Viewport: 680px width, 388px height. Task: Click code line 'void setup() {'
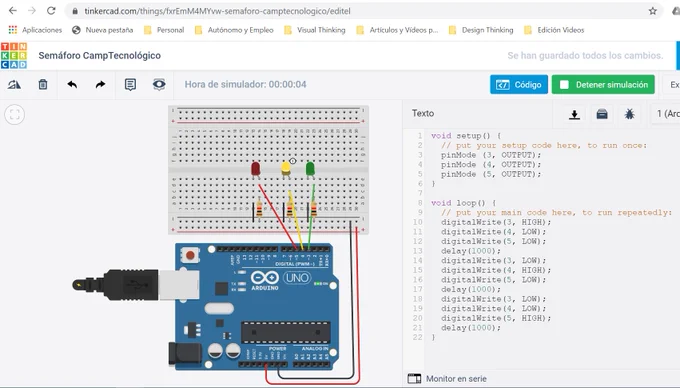pos(466,136)
